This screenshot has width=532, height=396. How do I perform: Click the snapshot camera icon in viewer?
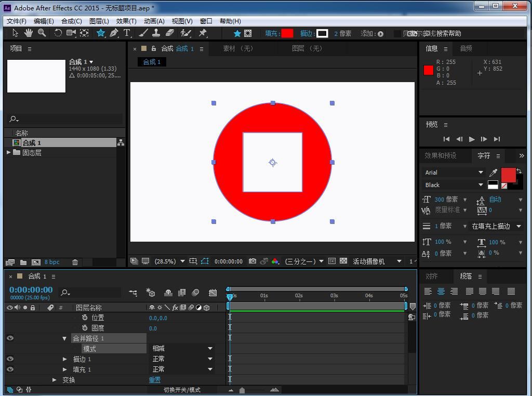[252, 261]
